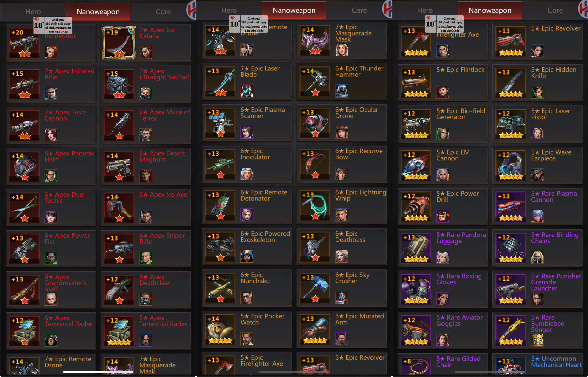Select the 6★ Epic Sky Crusher entry

point(342,288)
